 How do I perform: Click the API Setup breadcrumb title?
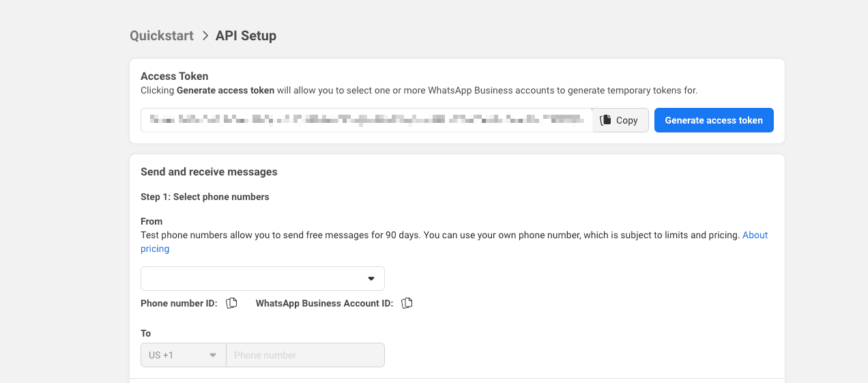pyautogui.click(x=246, y=36)
